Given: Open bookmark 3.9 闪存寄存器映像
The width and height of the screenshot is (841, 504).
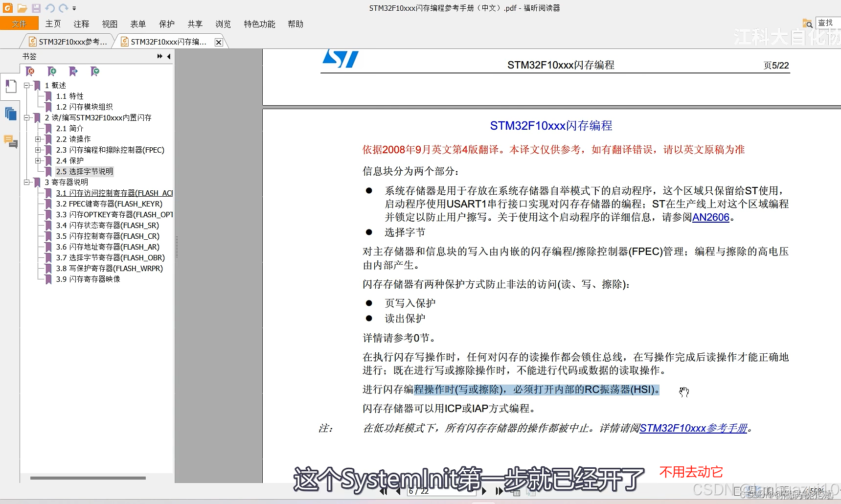Looking at the screenshot, I should (x=88, y=279).
